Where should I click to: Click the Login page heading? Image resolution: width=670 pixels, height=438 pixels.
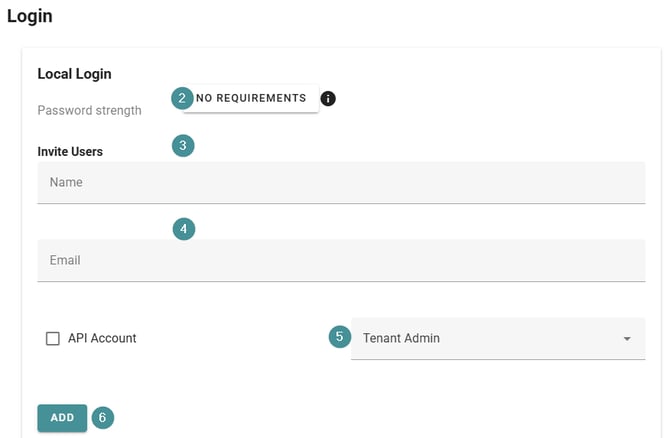[x=29, y=16]
